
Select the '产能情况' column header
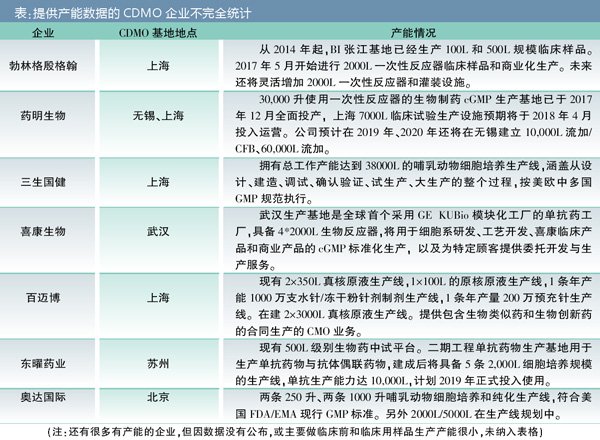click(414, 33)
